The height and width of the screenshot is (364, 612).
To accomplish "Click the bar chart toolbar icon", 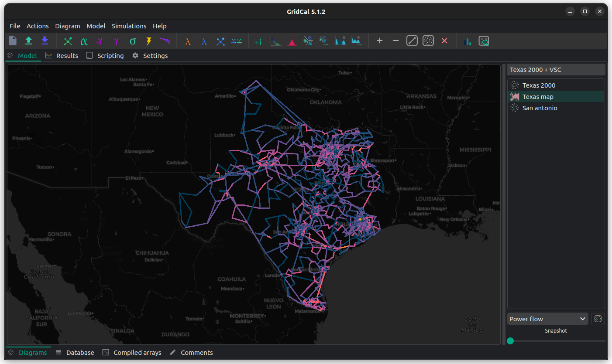I will click(468, 41).
